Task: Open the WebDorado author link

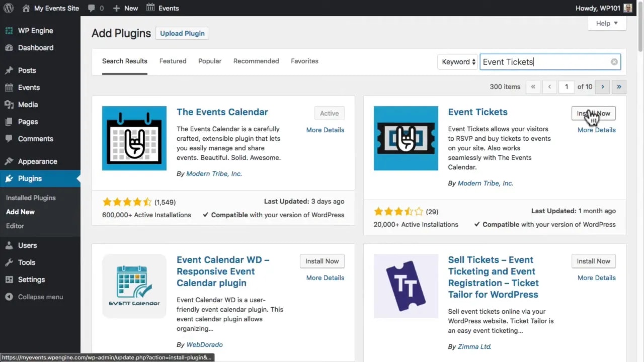Action: tap(204, 345)
